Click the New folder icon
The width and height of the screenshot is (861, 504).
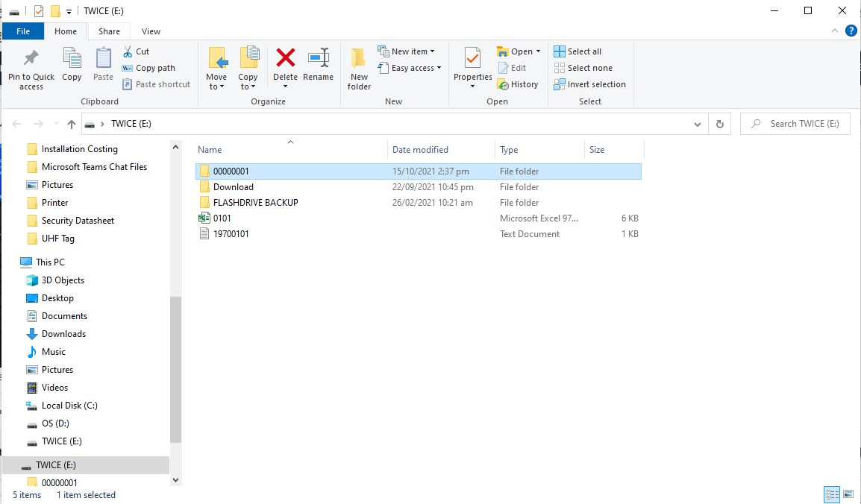tap(359, 58)
